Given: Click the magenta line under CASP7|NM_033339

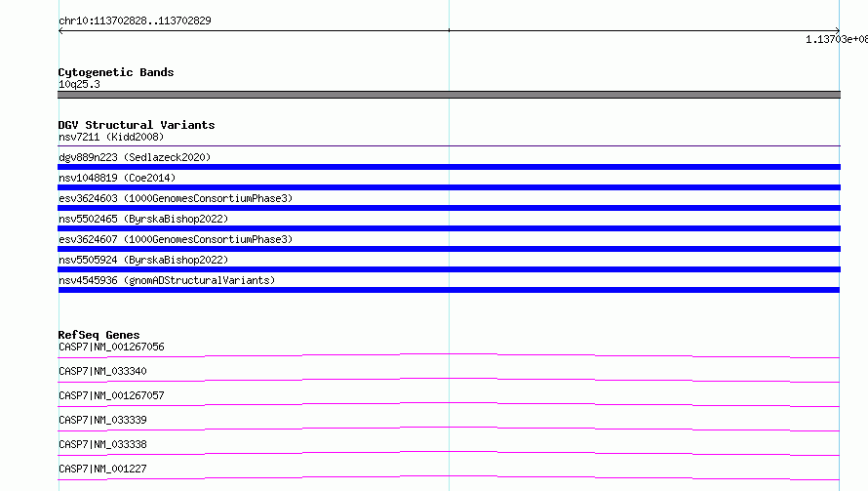Looking at the screenshot, I should click(x=449, y=429).
